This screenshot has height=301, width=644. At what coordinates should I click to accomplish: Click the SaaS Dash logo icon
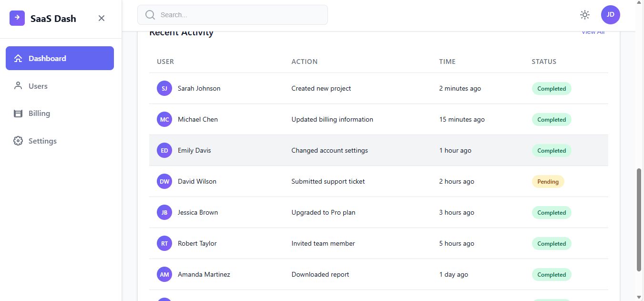pos(17,18)
